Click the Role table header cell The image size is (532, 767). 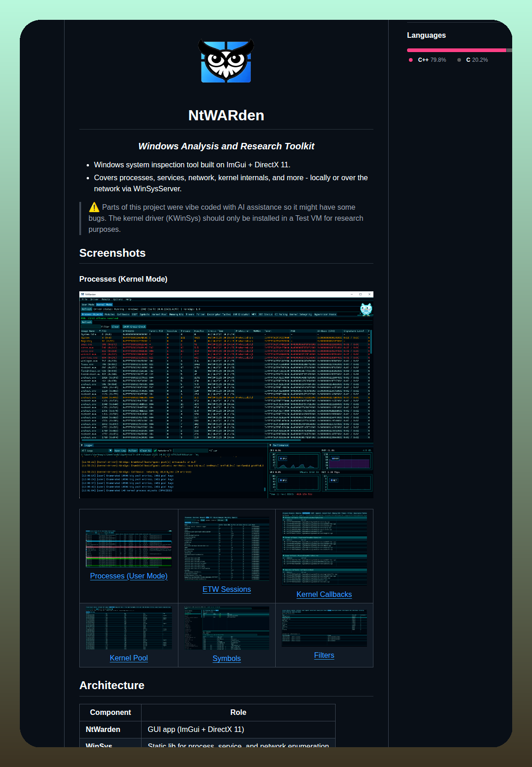click(238, 712)
